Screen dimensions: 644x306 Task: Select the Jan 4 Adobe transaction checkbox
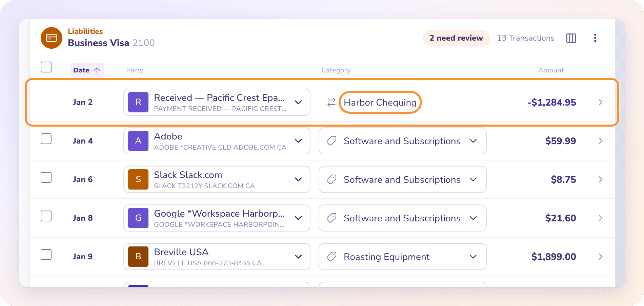tap(46, 139)
